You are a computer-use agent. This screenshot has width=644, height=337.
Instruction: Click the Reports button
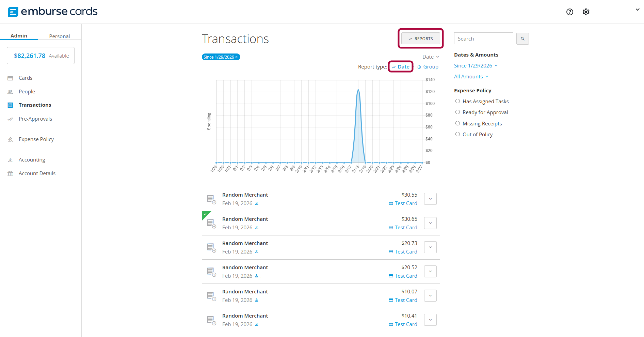coord(421,39)
